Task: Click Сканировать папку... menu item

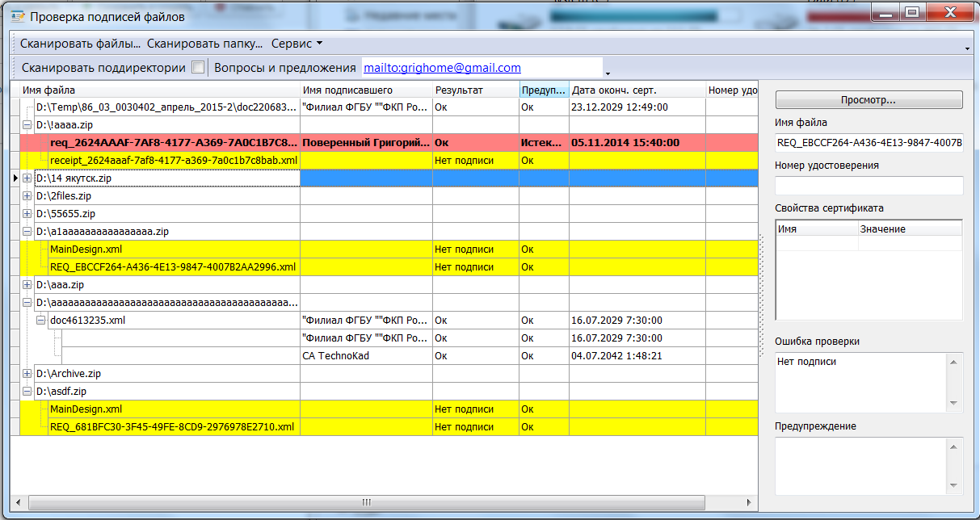Action: pos(205,44)
